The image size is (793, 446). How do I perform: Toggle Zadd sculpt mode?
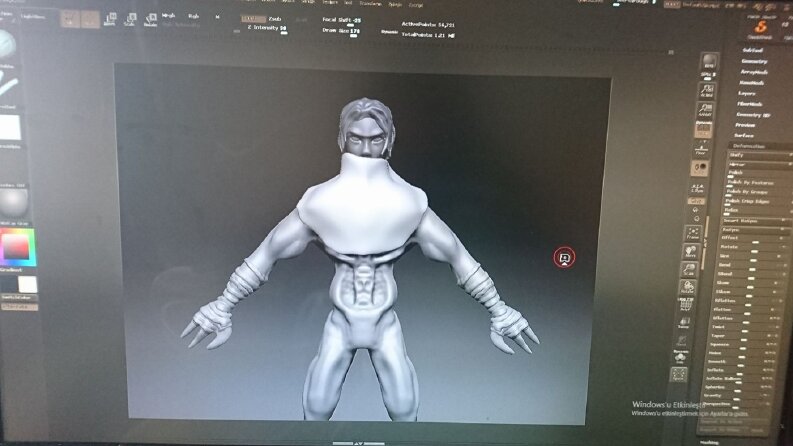coord(253,19)
